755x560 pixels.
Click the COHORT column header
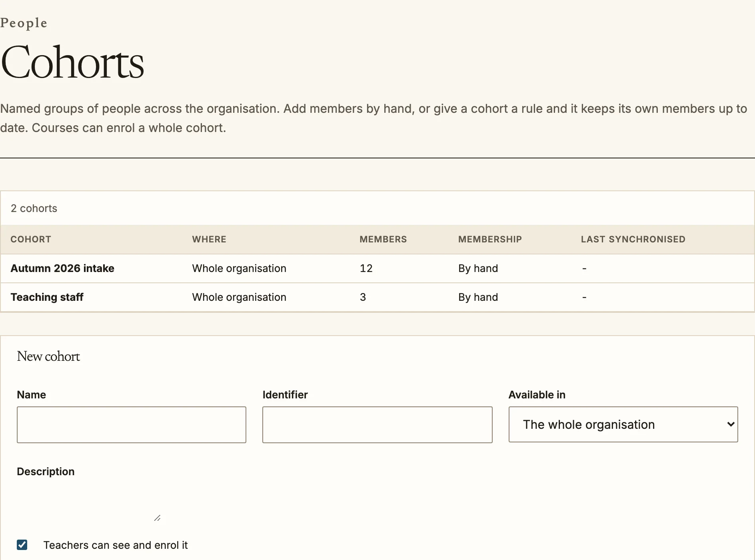point(31,239)
